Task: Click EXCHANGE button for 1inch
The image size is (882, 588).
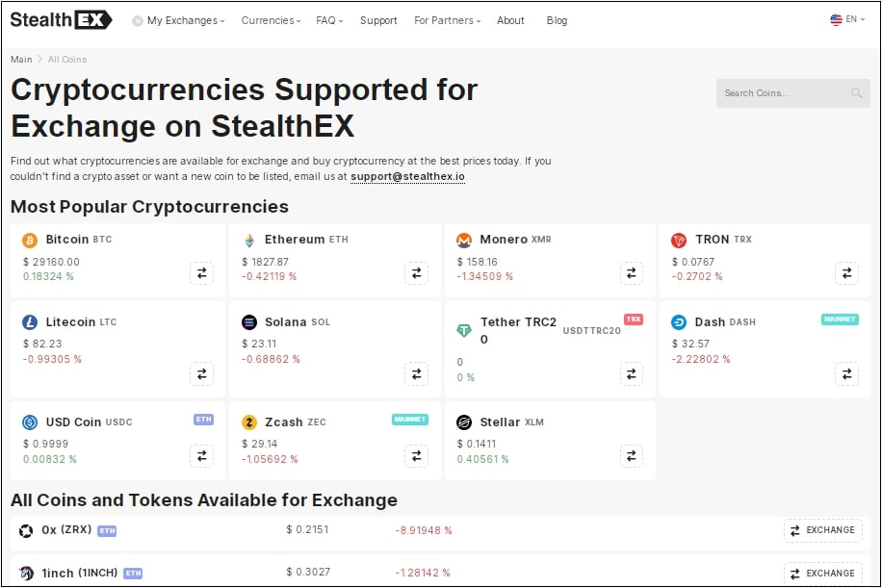Action: point(823,574)
